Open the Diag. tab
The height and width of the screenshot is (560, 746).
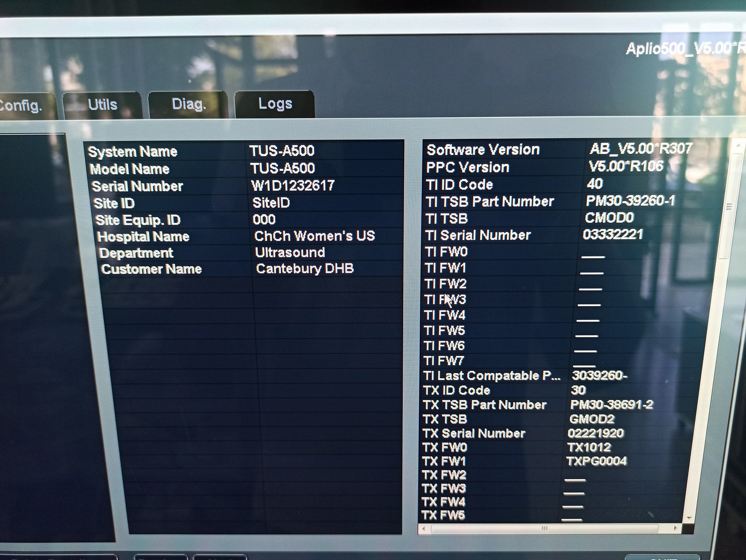(x=189, y=104)
